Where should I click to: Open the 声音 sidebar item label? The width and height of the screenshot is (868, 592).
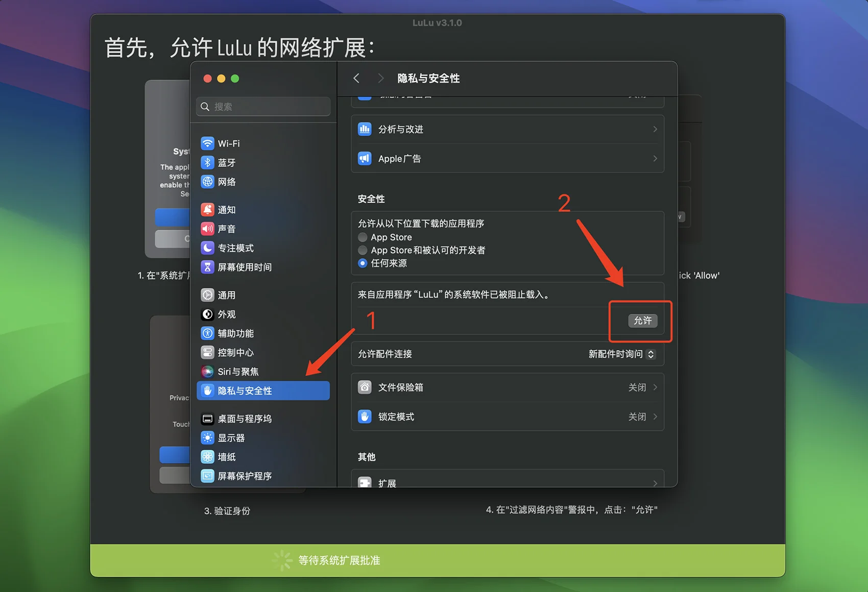227,229
